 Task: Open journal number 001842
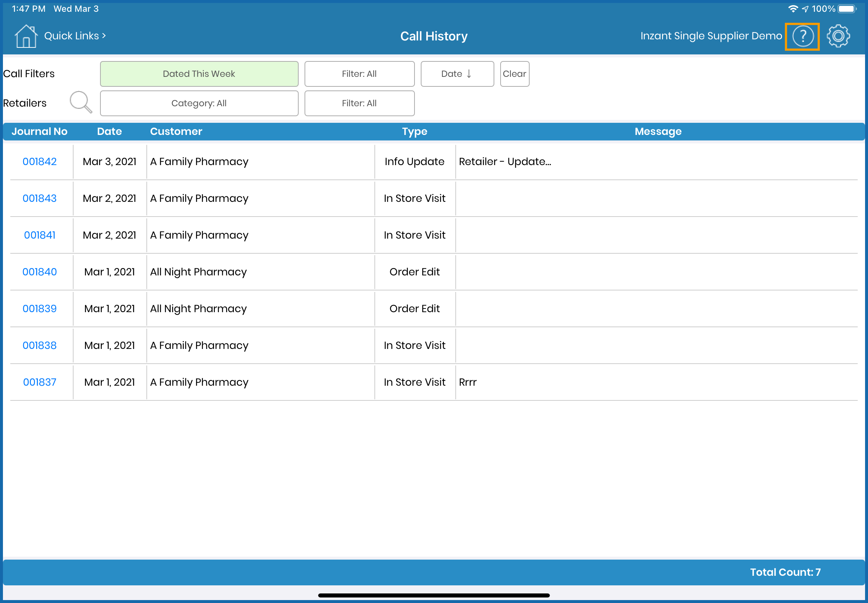(x=39, y=161)
